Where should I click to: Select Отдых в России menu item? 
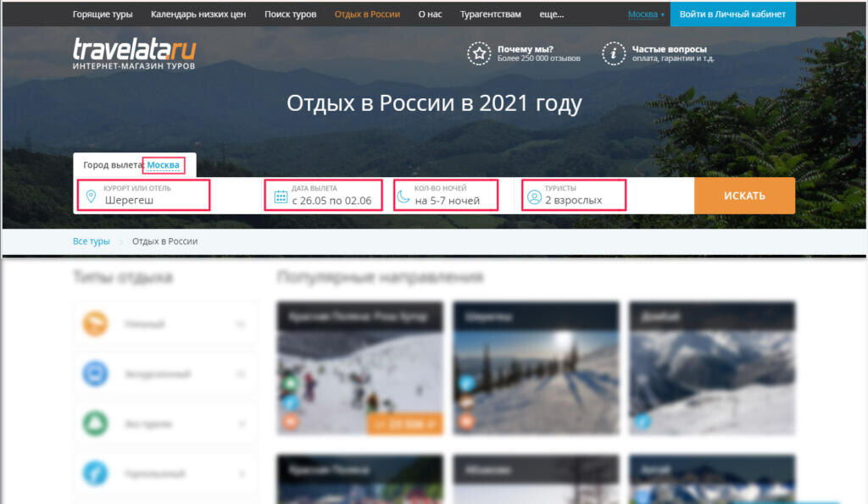(367, 14)
